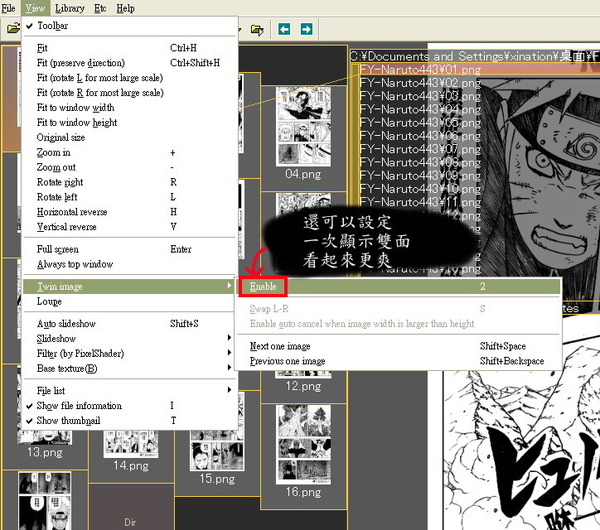The height and width of the screenshot is (530, 600).
Task: Select file FY-Naruto443¥08.png in list
Action: point(420,163)
